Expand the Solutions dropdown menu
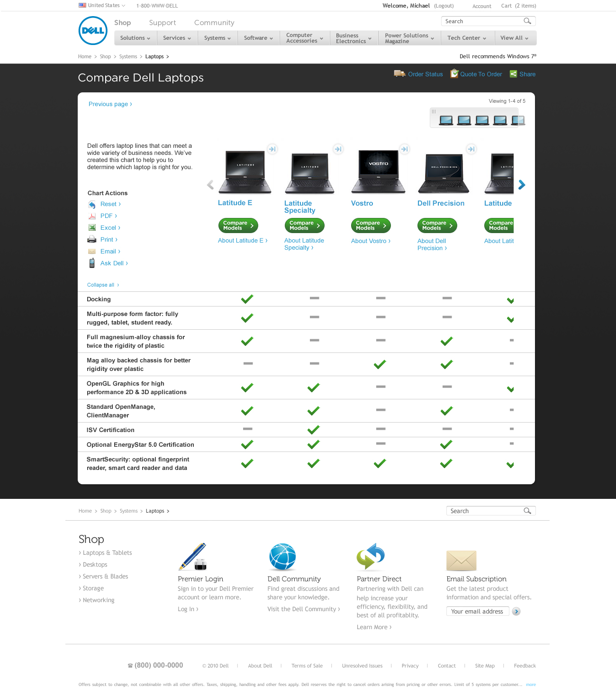Image resolution: width=616 pixels, height=695 pixels. pos(135,38)
